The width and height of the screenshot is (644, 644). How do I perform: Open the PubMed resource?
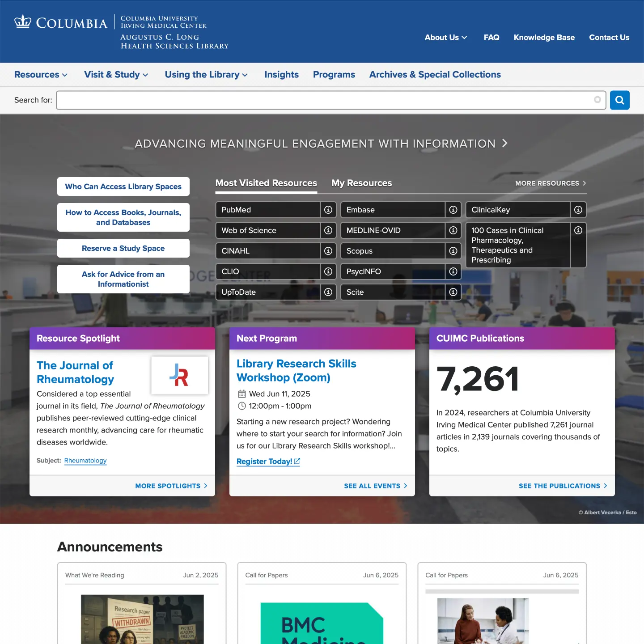point(268,210)
